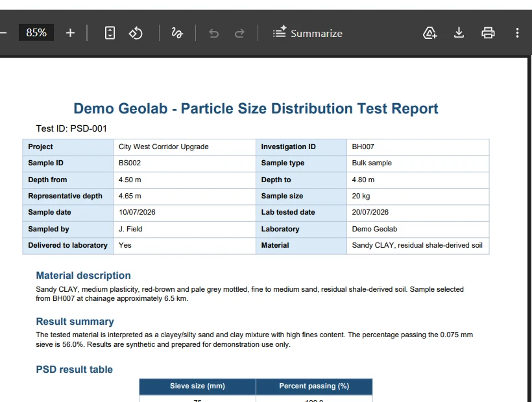532x402 pixels.
Task: Print the PDF document
Action: coord(488,33)
